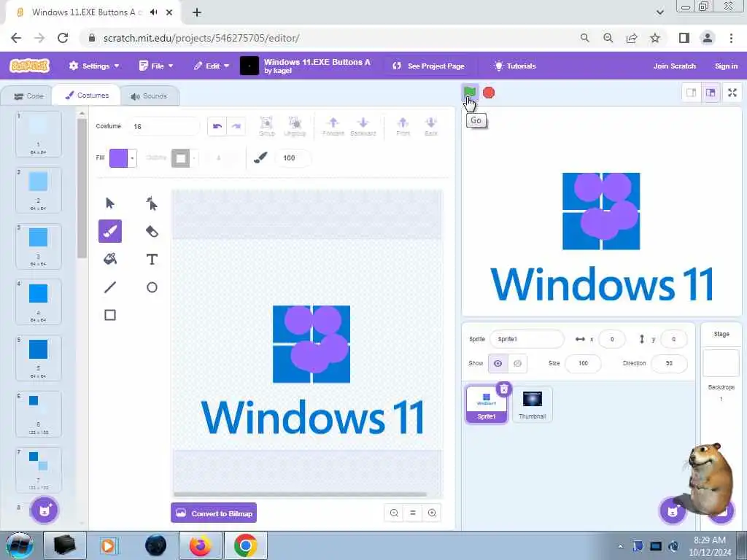The image size is (747, 560).
Task: Select the arrow Select tool
Action: tap(110, 203)
